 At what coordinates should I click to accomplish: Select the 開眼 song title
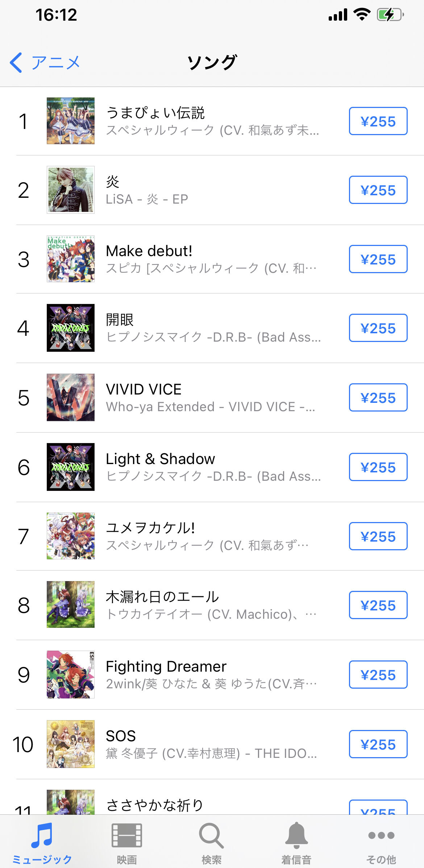pos(120,320)
